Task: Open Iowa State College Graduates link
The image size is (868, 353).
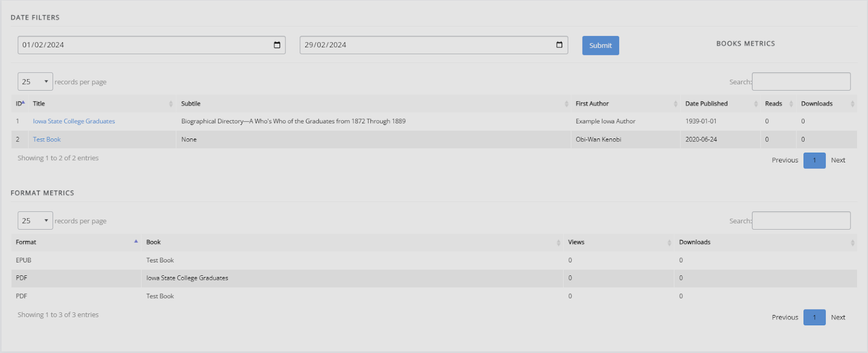Action: (x=74, y=122)
